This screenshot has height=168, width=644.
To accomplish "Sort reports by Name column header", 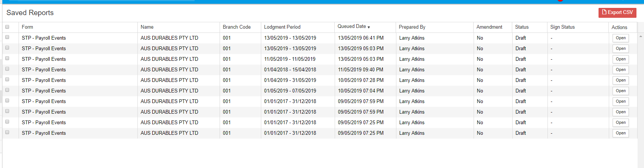I will coord(147,27).
